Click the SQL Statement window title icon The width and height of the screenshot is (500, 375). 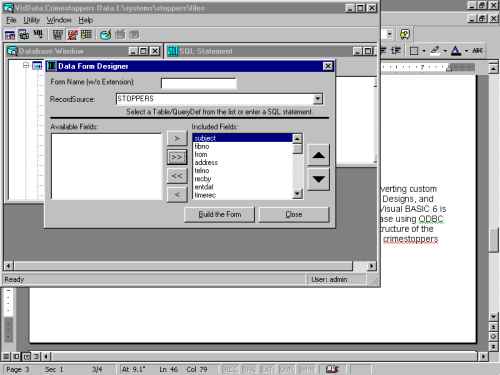172,51
